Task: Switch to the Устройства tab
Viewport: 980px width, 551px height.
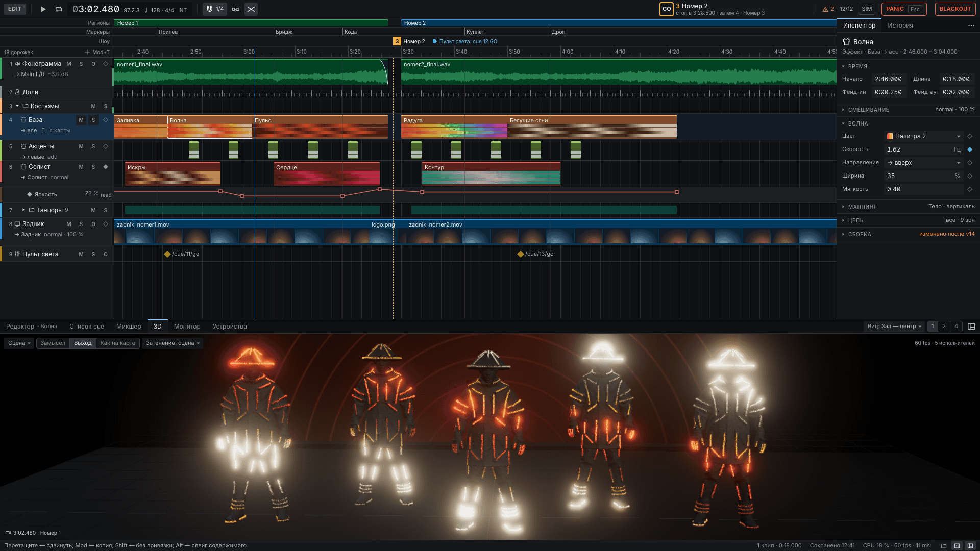Action: (x=230, y=327)
